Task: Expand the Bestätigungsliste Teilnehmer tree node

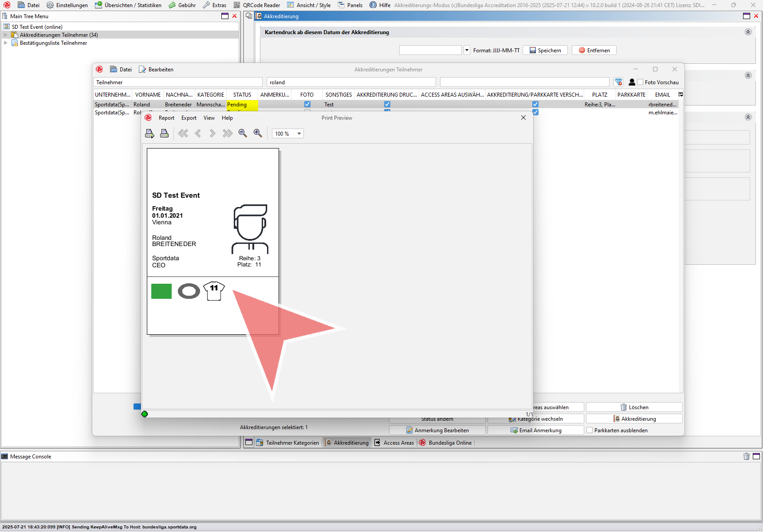Action: tap(6, 43)
